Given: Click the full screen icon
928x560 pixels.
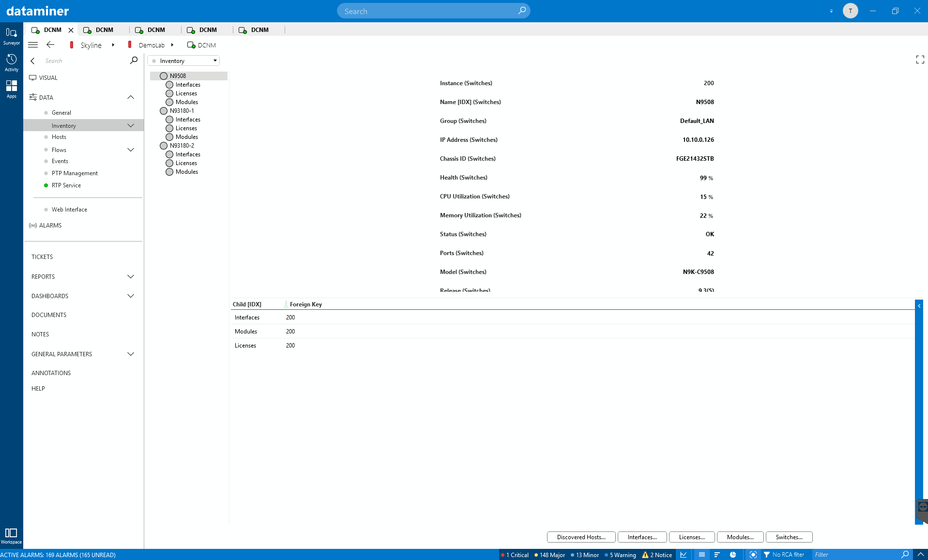Looking at the screenshot, I should [920, 60].
